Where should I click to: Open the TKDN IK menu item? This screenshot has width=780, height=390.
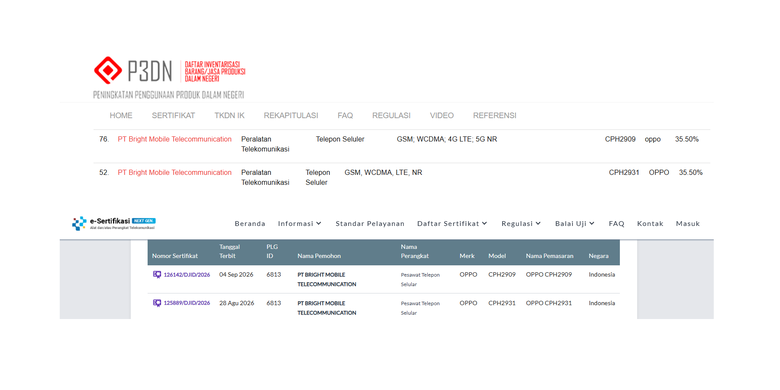(x=229, y=115)
